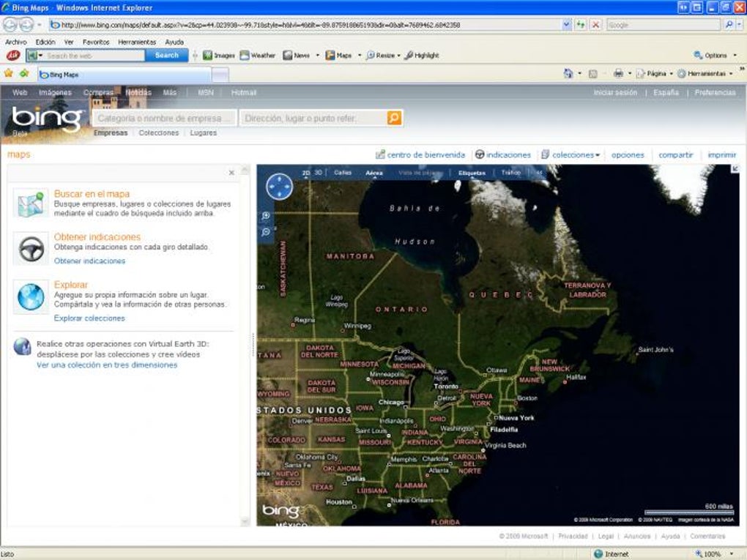Click the Print icon in command bar
Viewport: 747px width, 560px height.
pos(618,74)
